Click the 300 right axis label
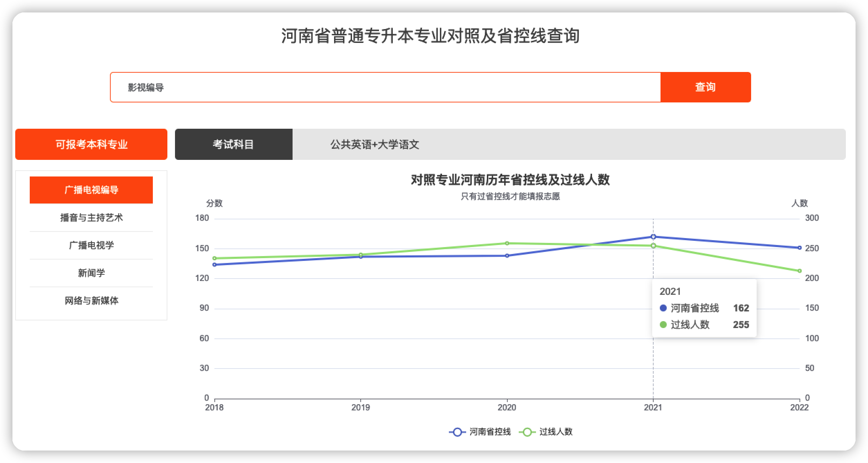 (812, 218)
